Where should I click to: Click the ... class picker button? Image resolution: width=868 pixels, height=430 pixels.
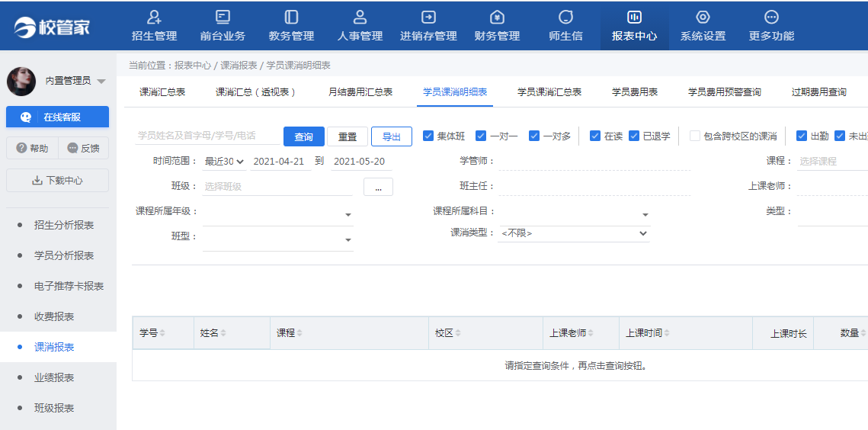click(x=378, y=188)
